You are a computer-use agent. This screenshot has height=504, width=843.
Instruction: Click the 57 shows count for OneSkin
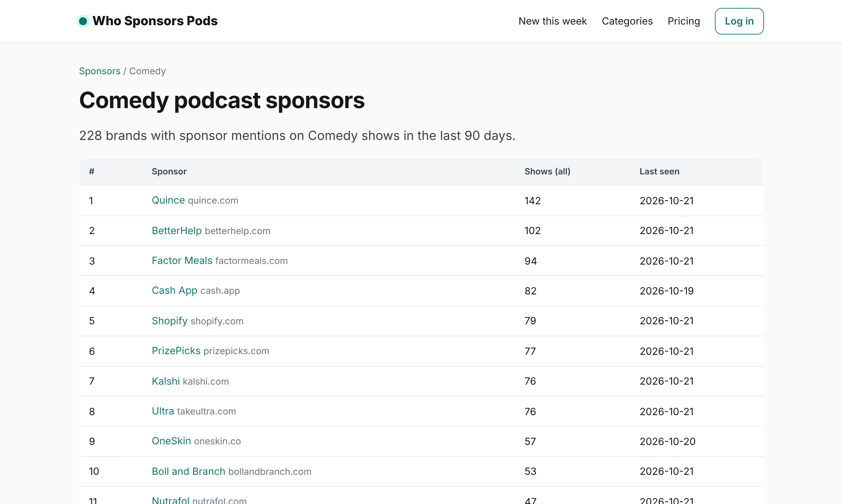530,442
